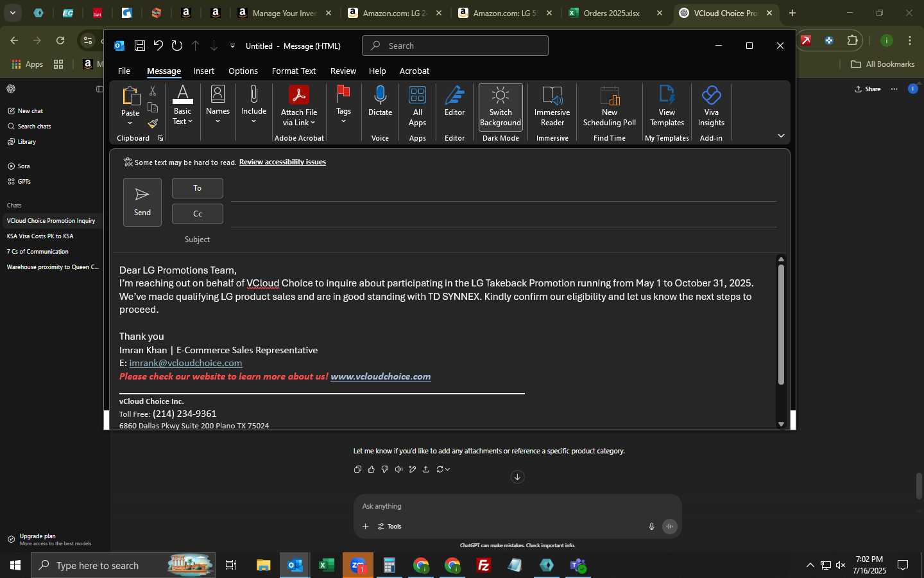Click the Windows Start button
924x578 pixels.
click(15, 565)
